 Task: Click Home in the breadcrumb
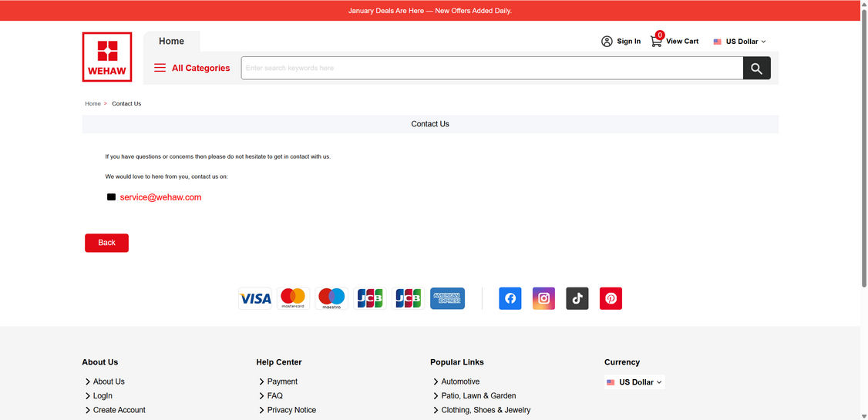tap(93, 104)
